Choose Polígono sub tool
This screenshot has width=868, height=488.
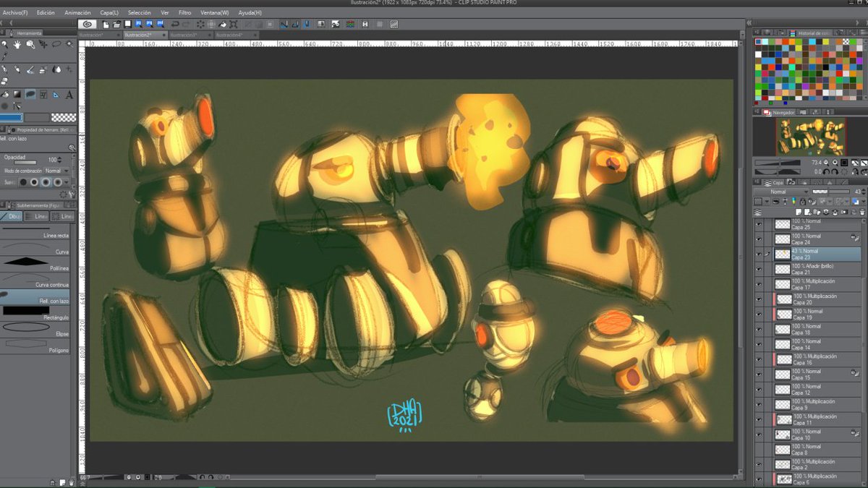35,346
